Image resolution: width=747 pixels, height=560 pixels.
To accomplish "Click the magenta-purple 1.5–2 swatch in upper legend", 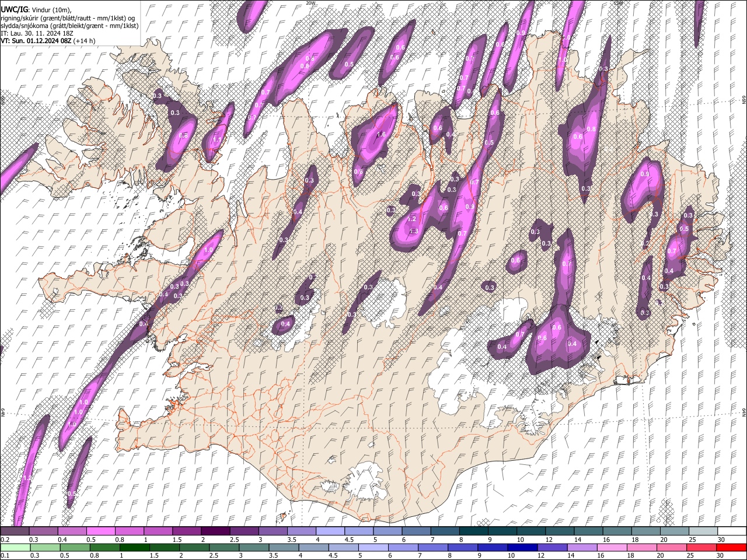I will point(186,531).
